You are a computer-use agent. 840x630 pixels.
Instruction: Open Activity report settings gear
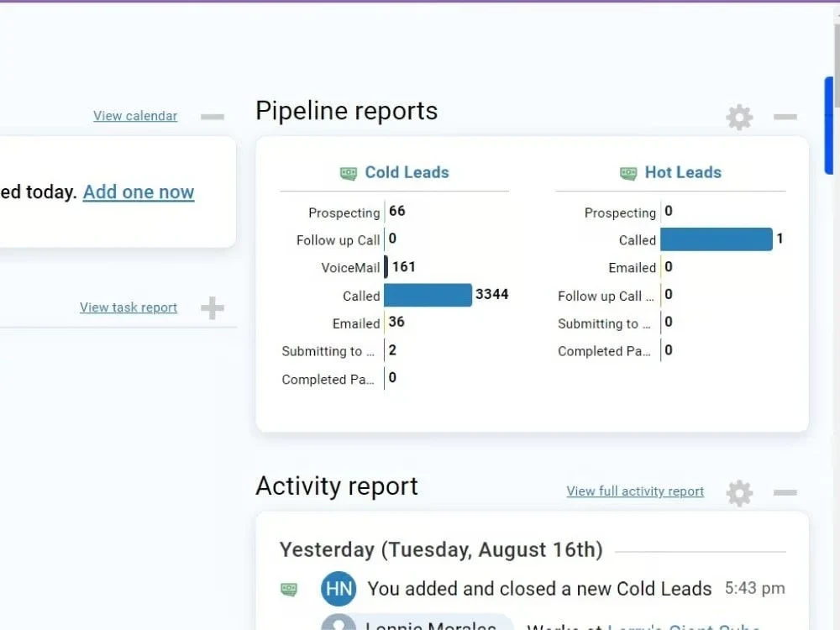[739, 493]
